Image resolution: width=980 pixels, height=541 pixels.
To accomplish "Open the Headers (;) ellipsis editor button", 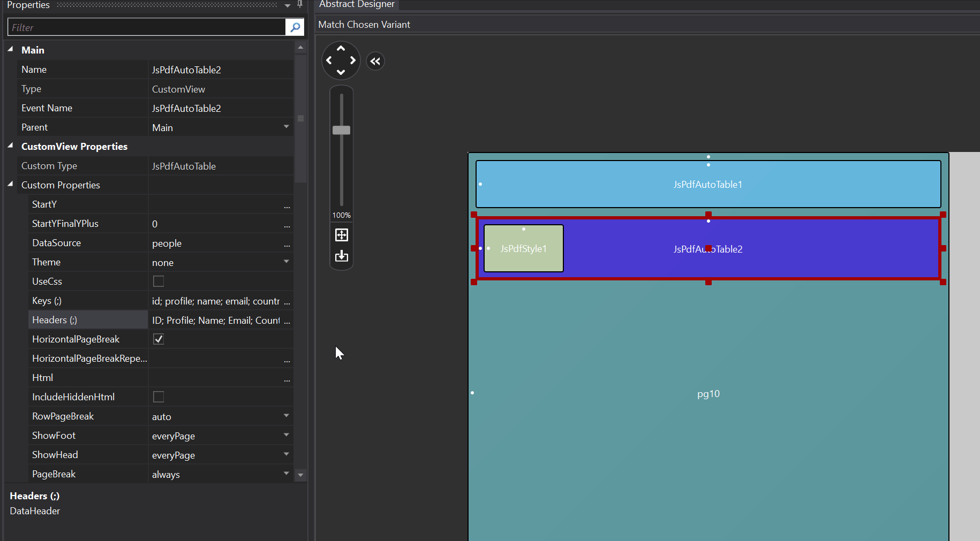I will 287,321.
